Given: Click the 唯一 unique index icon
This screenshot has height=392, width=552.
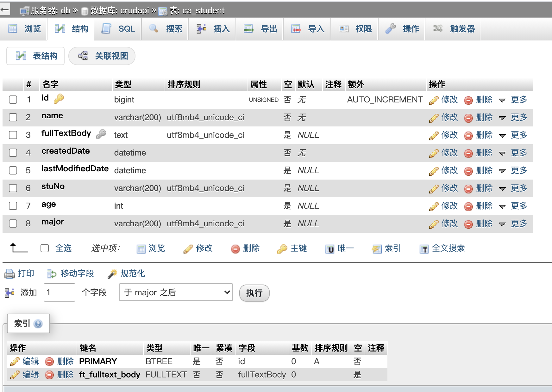Looking at the screenshot, I should 329,248.
